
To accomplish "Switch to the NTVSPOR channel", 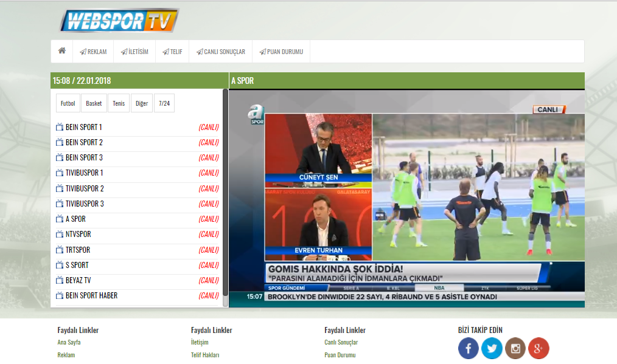I will pyautogui.click(x=78, y=235).
